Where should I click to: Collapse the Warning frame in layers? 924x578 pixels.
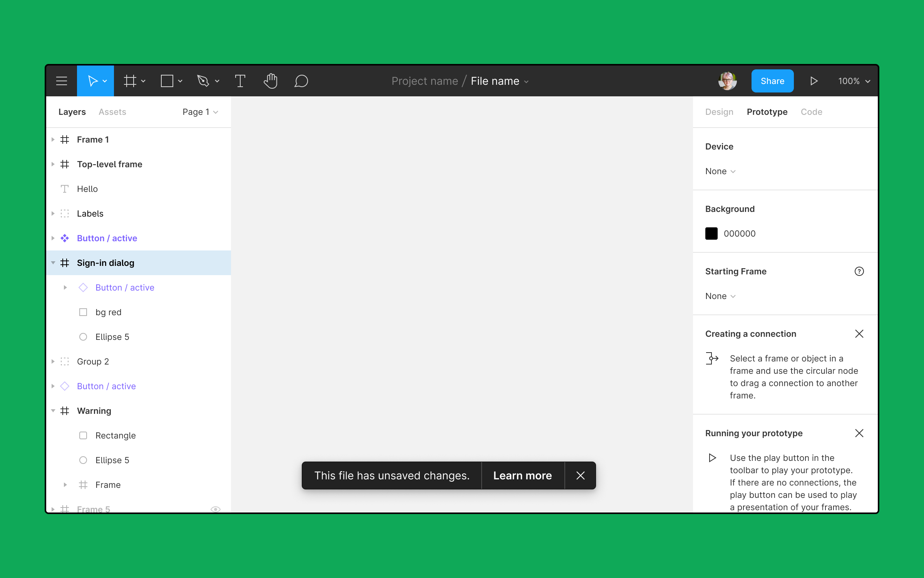pos(53,410)
